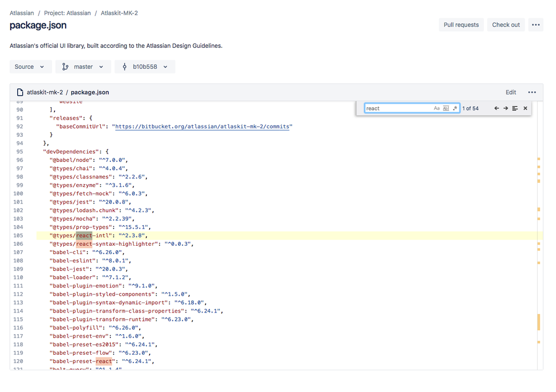
Task: Click the highlighted "react" match in @types/react-intl
Action: tap(84, 236)
